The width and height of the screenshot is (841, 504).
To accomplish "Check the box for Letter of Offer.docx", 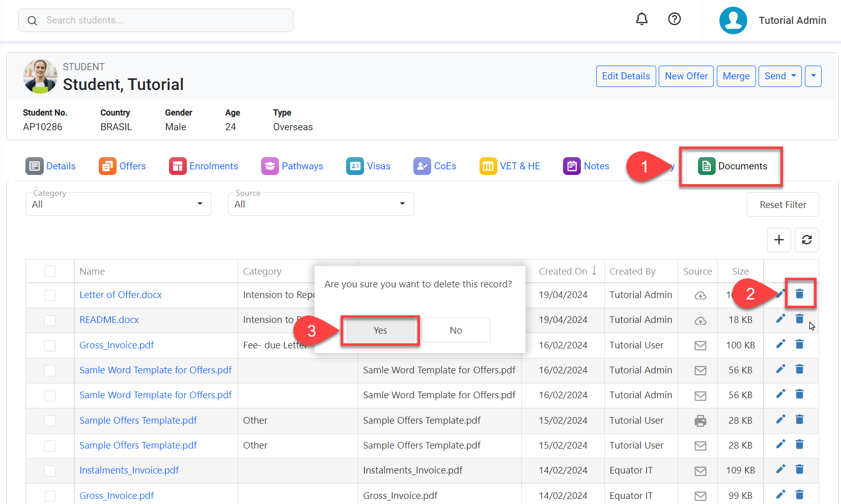I will click(x=50, y=295).
